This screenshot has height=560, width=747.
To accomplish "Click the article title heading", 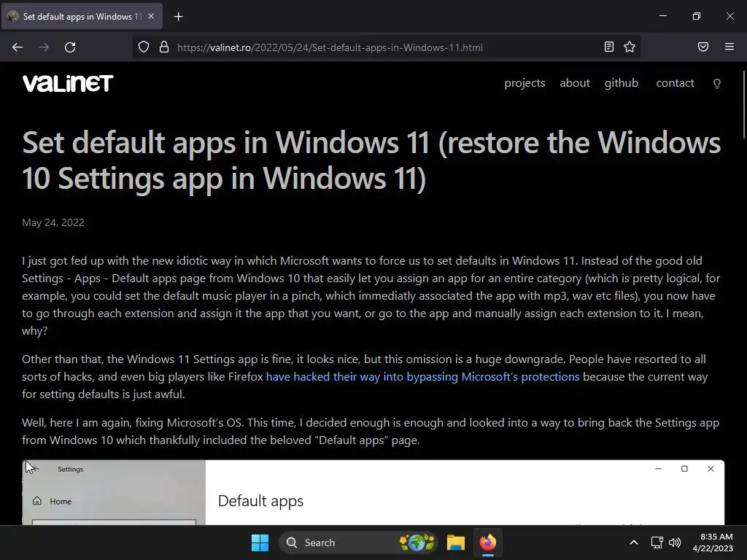I will point(371,160).
